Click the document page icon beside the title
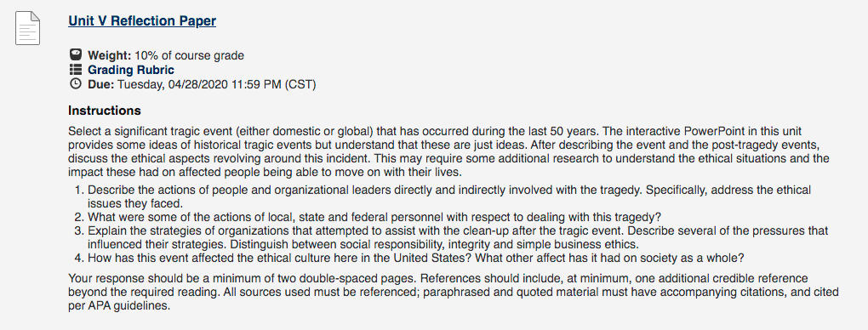The image size is (868, 330). tap(27, 28)
